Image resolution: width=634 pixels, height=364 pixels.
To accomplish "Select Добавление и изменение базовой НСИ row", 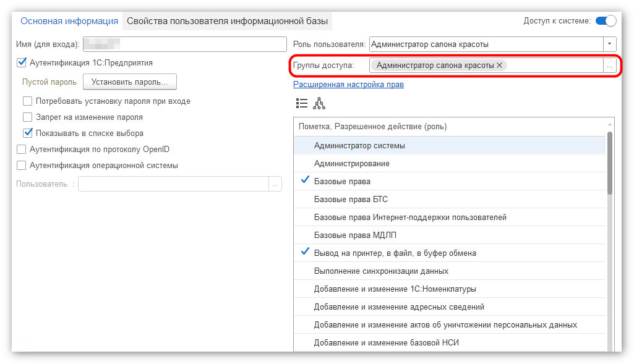I will coord(450,342).
